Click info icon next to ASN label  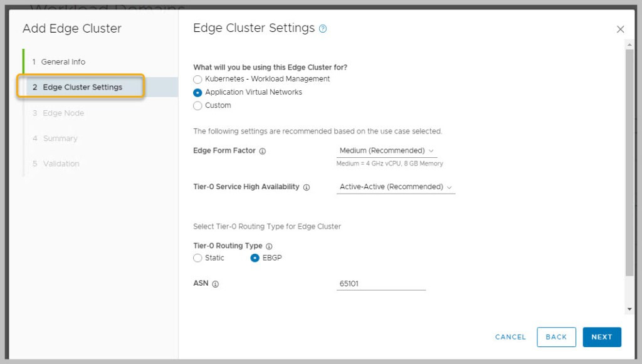point(215,284)
